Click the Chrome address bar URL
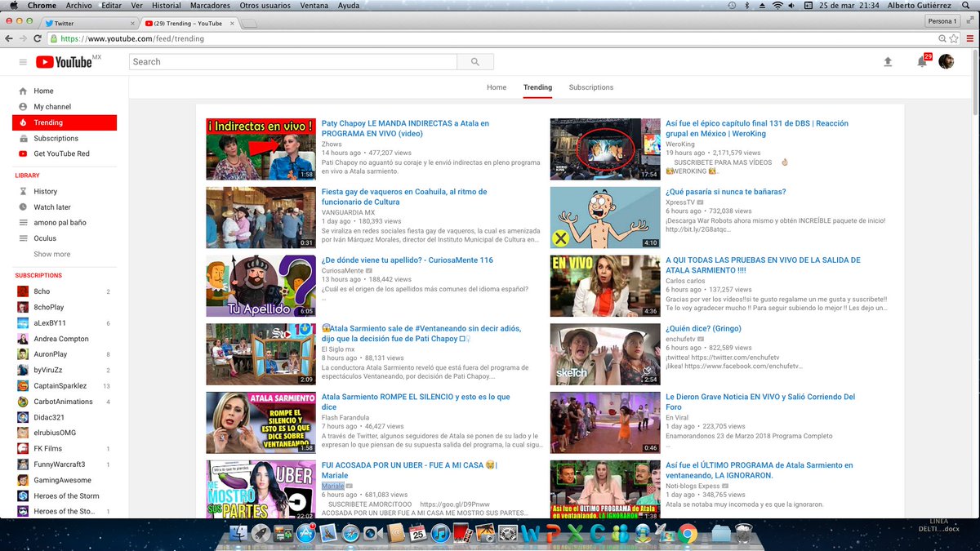 pyautogui.click(x=133, y=38)
